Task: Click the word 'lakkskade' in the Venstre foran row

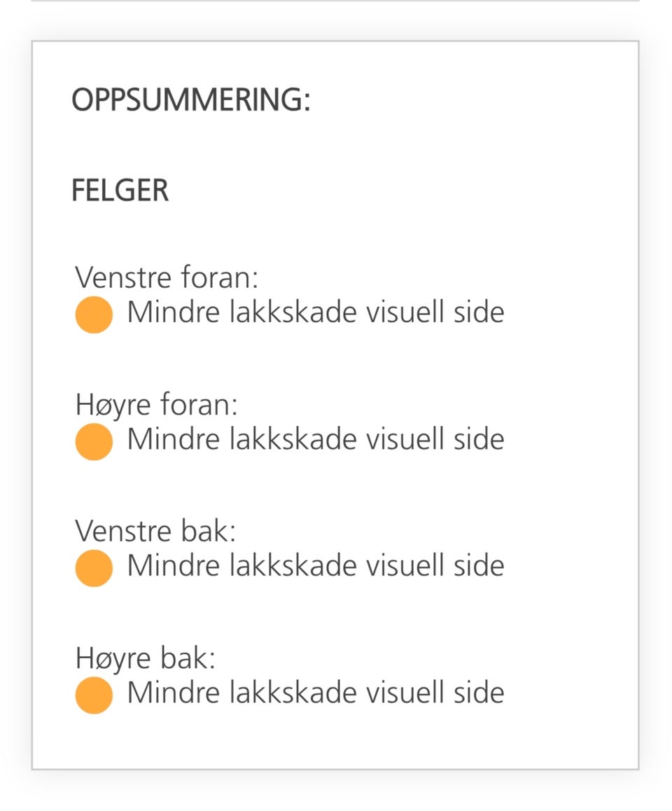Action: click(x=293, y=312)
